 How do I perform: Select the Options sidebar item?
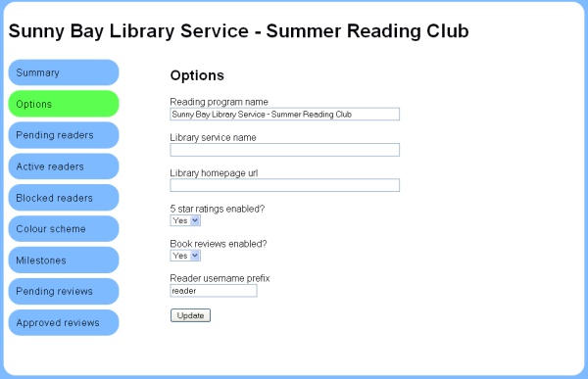[64, 104]
